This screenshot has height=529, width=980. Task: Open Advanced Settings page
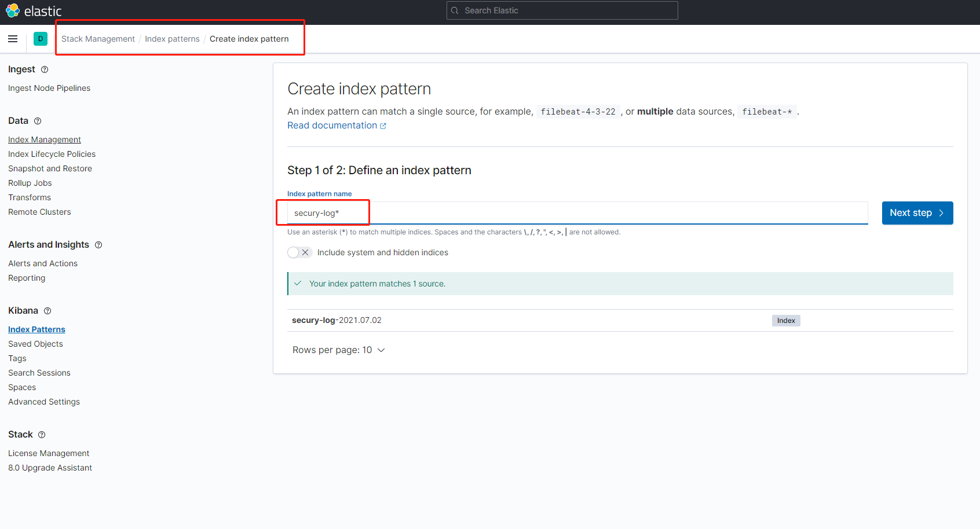pyautogui.click(x=44, y=402)
